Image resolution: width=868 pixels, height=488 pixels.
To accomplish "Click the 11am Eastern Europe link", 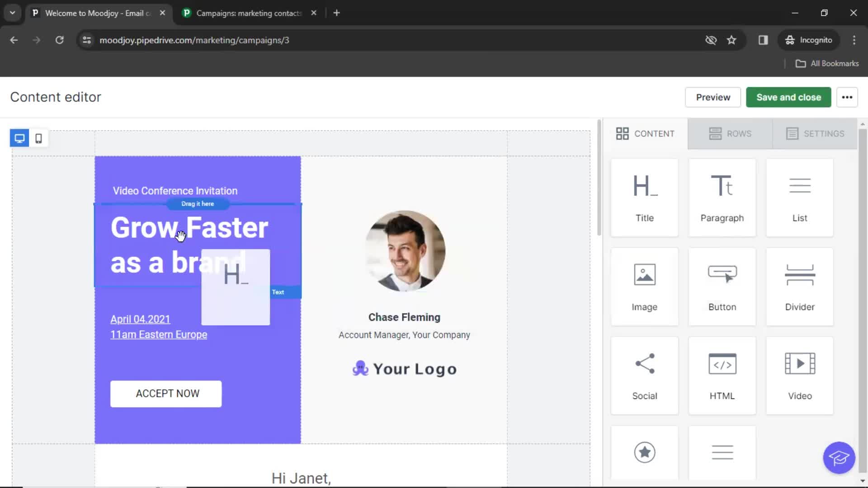I will coord(159,334).
